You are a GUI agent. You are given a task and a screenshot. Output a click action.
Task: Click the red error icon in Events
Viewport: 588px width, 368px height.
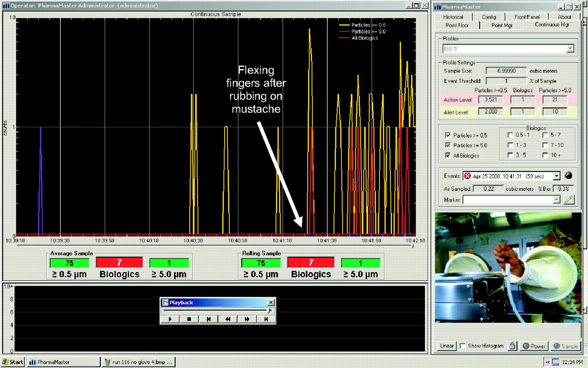467,176
